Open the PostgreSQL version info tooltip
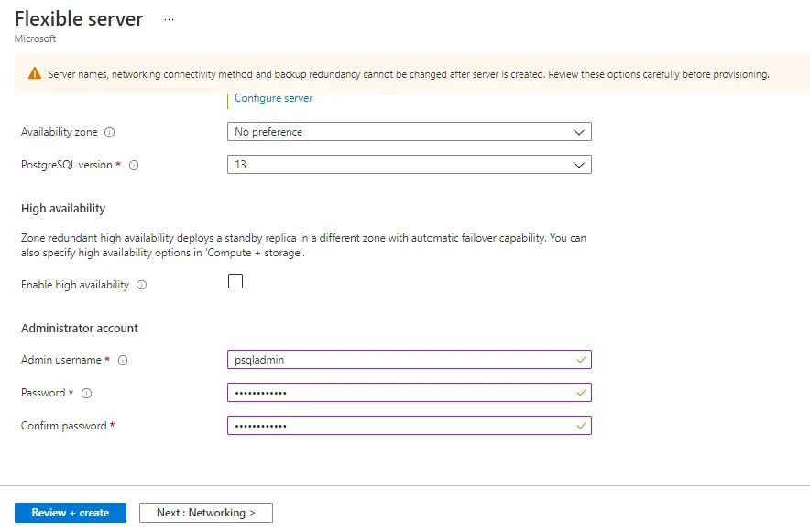Viewport: 810px width, 532px height. click(134, 166)
